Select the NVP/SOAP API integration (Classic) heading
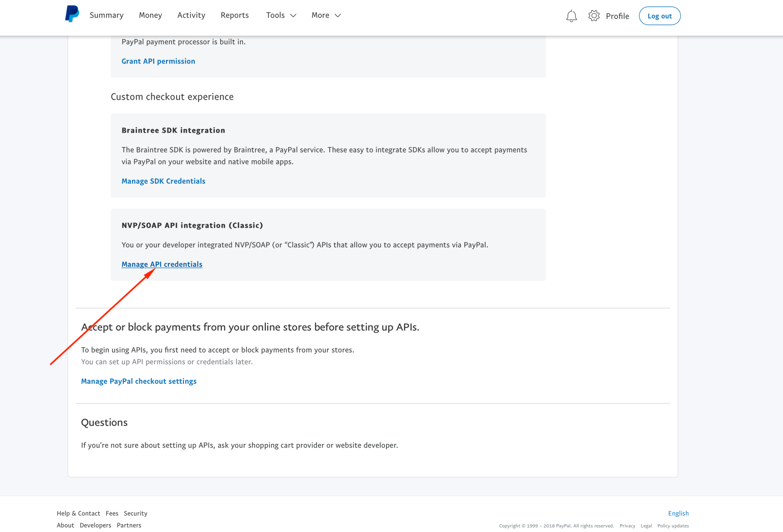The image size is (783, 532). 192,225
